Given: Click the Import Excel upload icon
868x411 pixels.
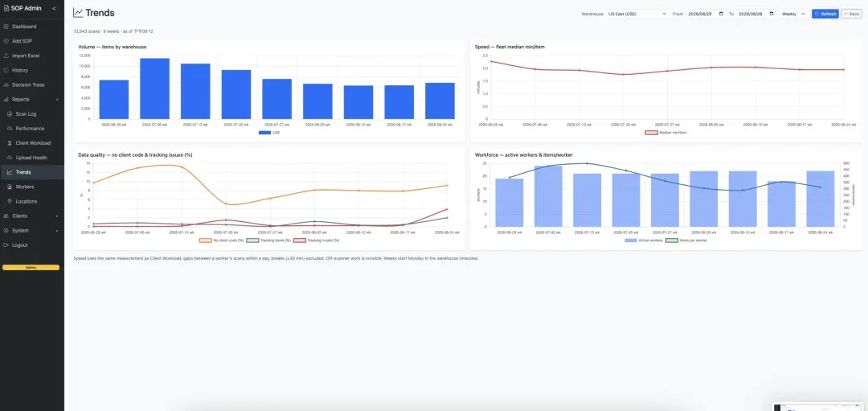Looking at the screenshot, I should pos(6,55).
